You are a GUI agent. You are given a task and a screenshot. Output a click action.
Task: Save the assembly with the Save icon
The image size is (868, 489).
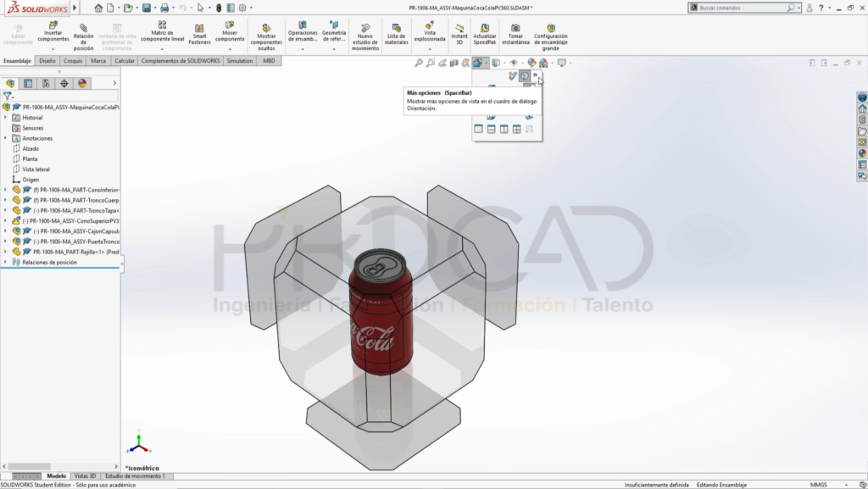click(147, 8)
